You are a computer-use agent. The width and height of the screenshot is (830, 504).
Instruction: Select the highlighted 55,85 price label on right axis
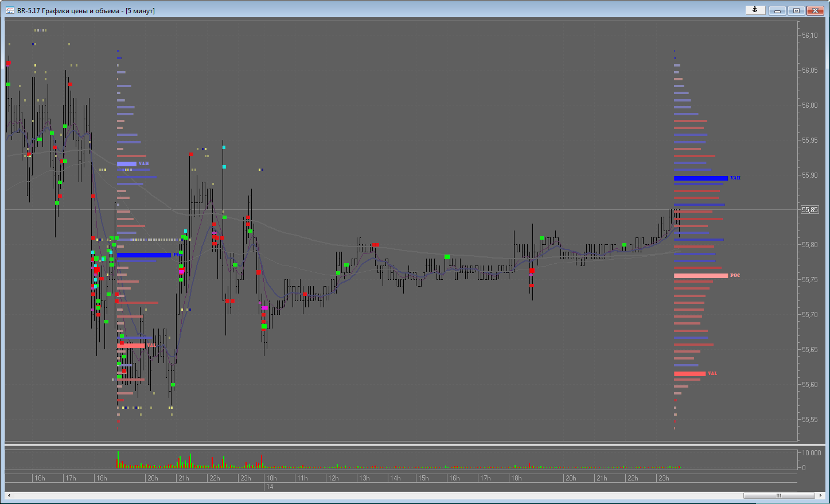[x=810, y=209]
